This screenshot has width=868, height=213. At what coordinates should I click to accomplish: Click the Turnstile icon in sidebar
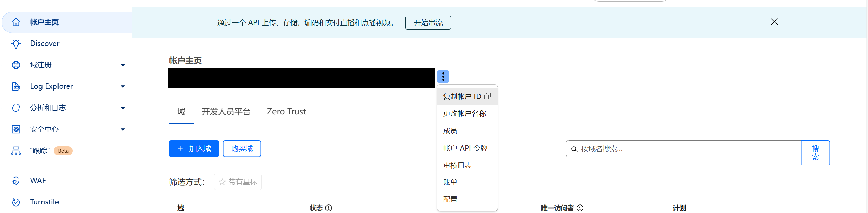click(16, 202)
